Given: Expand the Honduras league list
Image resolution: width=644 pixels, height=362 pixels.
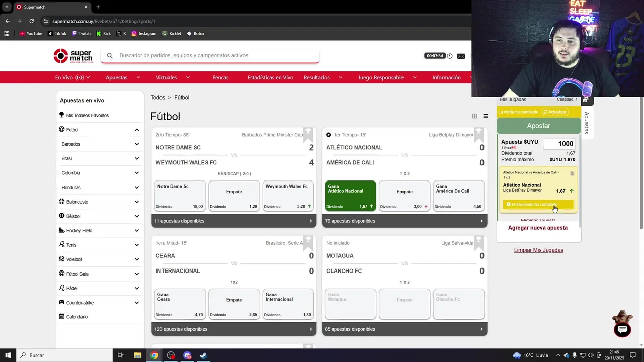Looking at the screenshot, I should coord(137,188).
